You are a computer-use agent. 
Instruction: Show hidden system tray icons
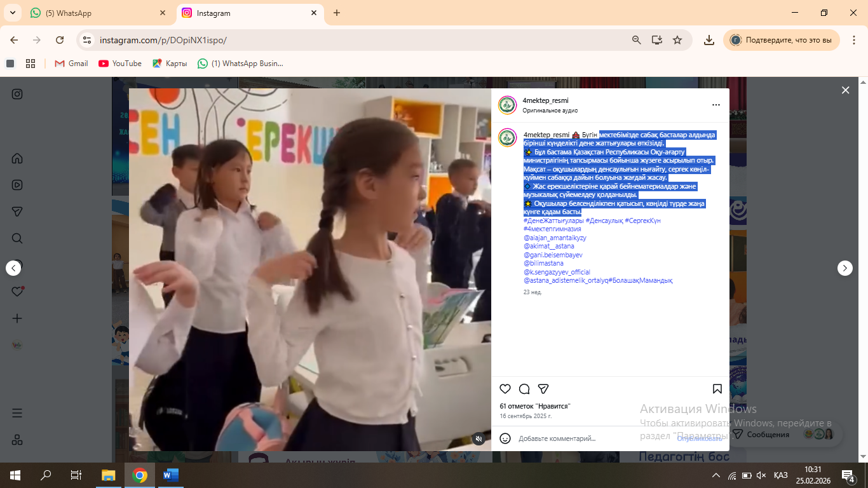coord(716,475)
